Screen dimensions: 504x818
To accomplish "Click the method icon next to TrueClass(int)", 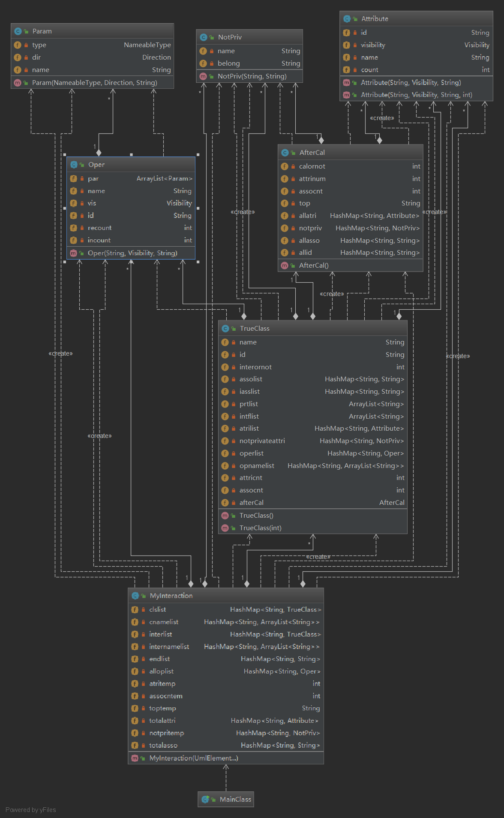I will pyautogui.click(x=225, y=528).
